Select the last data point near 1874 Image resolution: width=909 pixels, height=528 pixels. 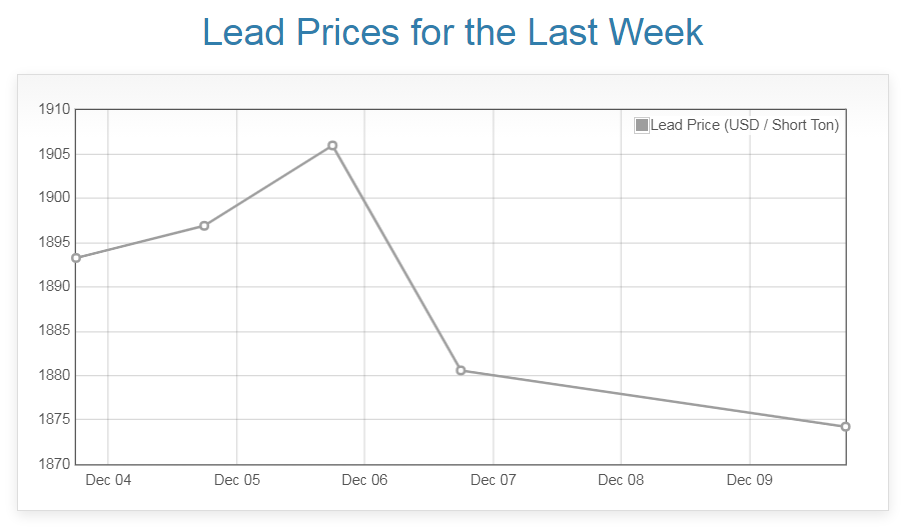845,427
